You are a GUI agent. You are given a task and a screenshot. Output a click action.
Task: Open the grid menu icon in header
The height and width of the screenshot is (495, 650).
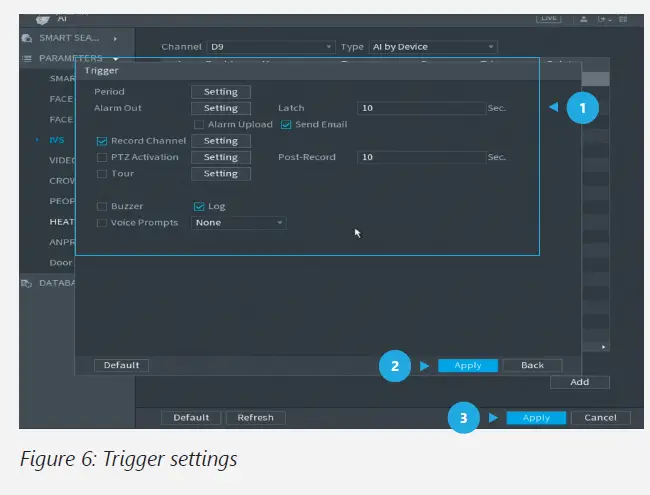(623, 19)
